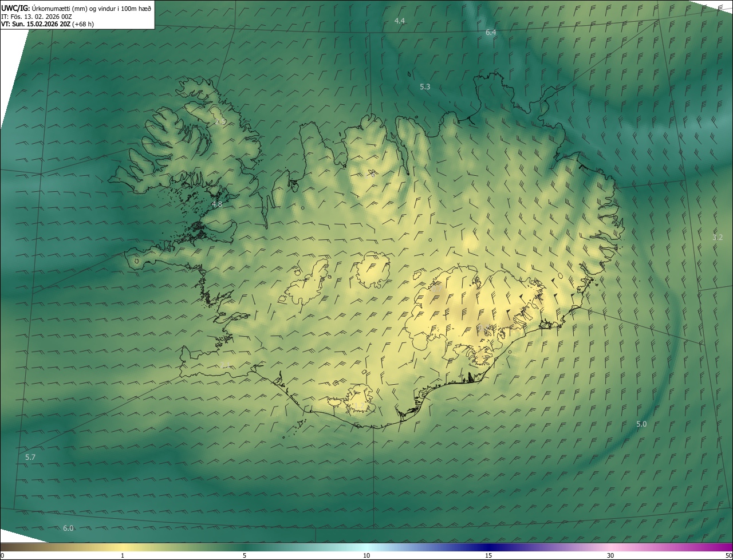Screen dimensions: 733x560
Task: Click the 'UWC/IG:' title label
Action: 15,9
